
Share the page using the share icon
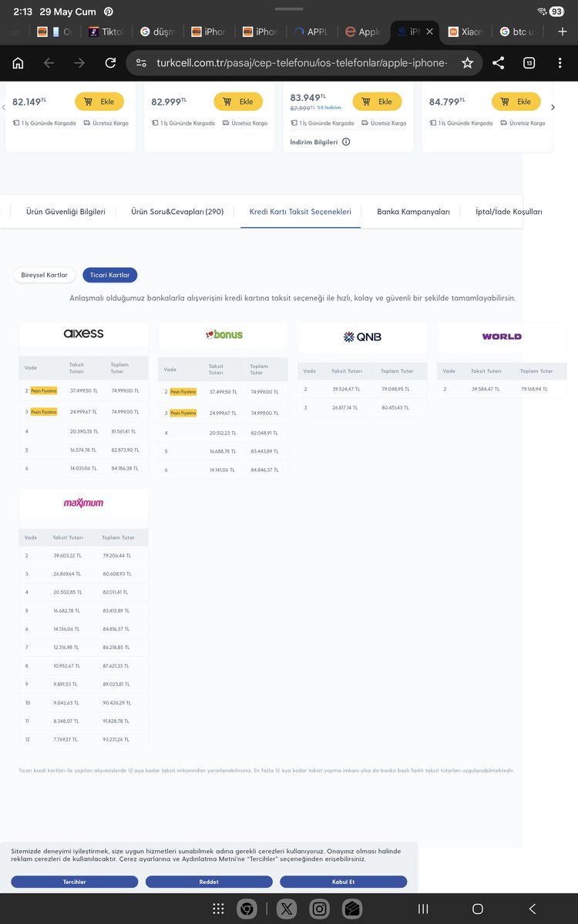click(x=498, y=63)
